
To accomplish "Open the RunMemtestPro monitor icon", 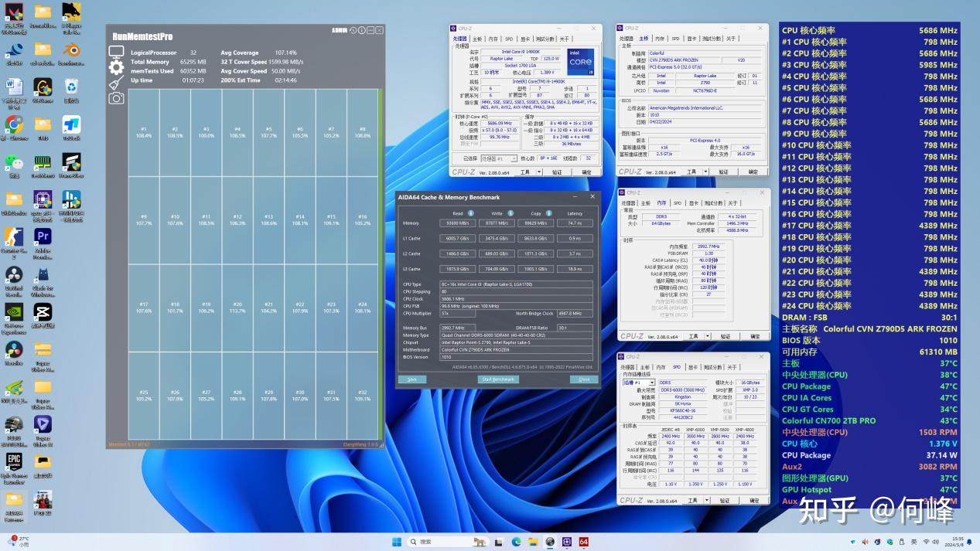I will tap(116, 53).
